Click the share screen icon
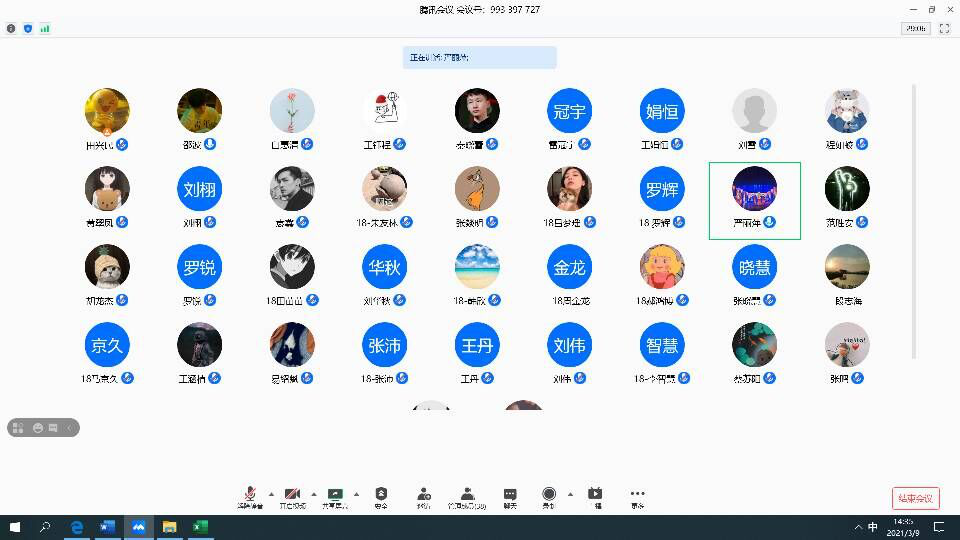Screen dimensions: 960x540 click(x=335, y=494)
